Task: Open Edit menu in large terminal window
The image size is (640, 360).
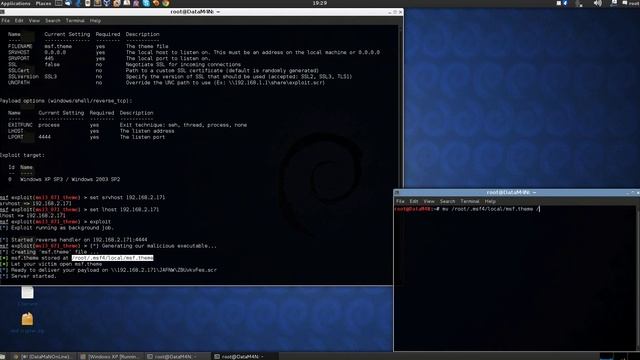Action: coord(19,20)
